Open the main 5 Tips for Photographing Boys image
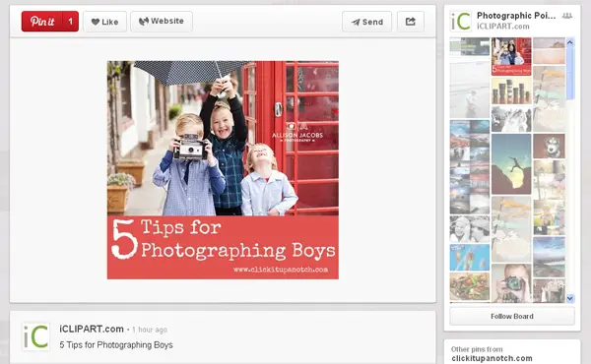This screenshot has width=591, height=364. click(223, 170)
